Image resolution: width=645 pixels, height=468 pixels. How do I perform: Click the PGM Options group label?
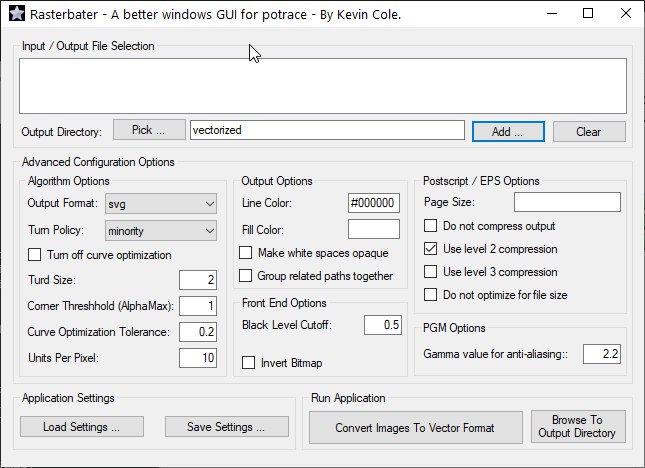click(454, 328)
